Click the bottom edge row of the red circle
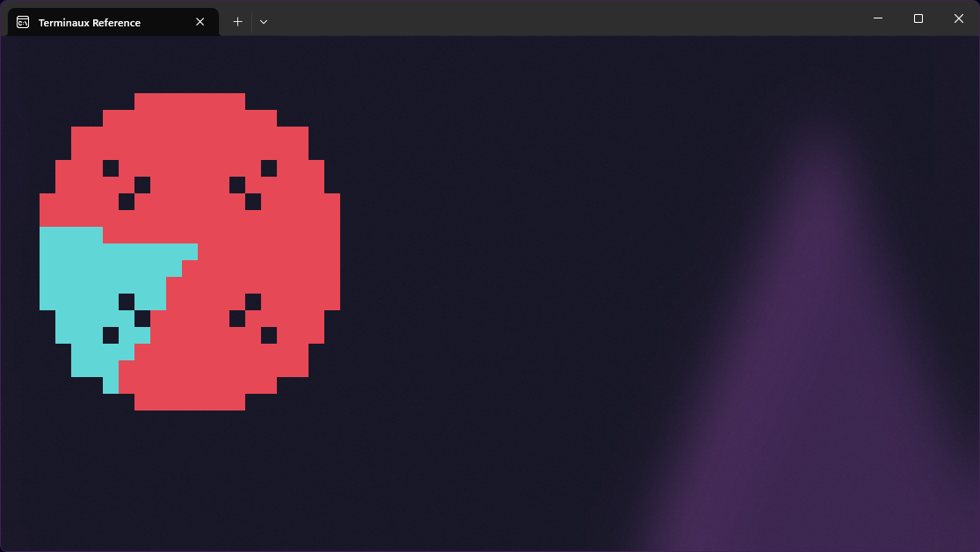 190,402
